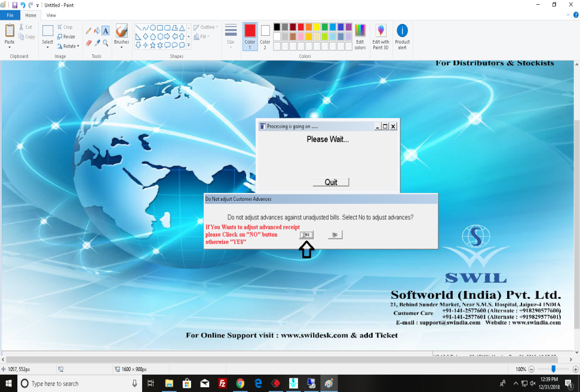
Task: Select the Magnifier tool
Action: pos(106,43)
